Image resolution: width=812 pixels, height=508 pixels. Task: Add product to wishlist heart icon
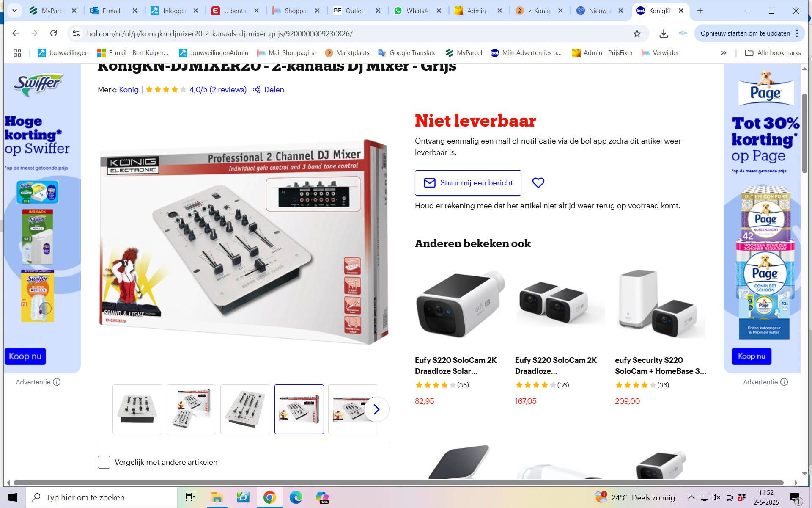click(x=538, y=183)
